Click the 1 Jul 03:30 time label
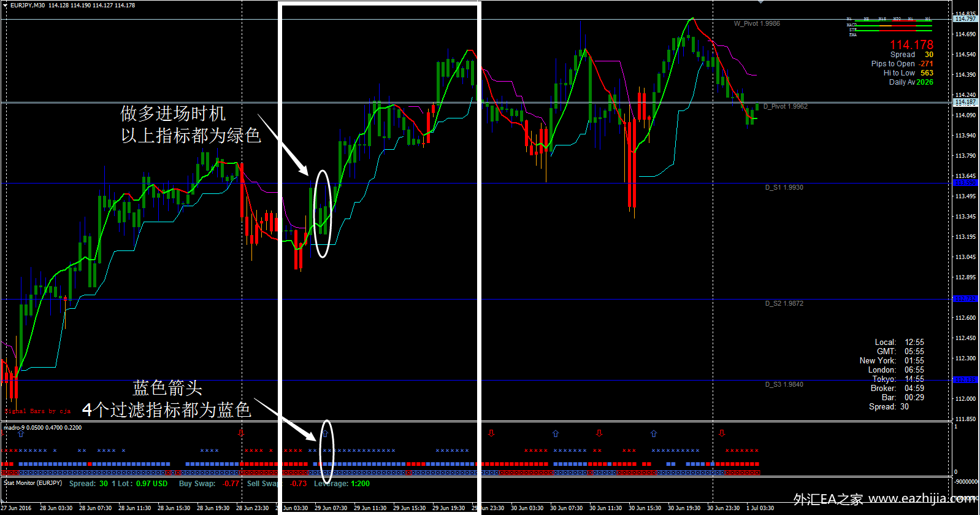 point(760,508)
